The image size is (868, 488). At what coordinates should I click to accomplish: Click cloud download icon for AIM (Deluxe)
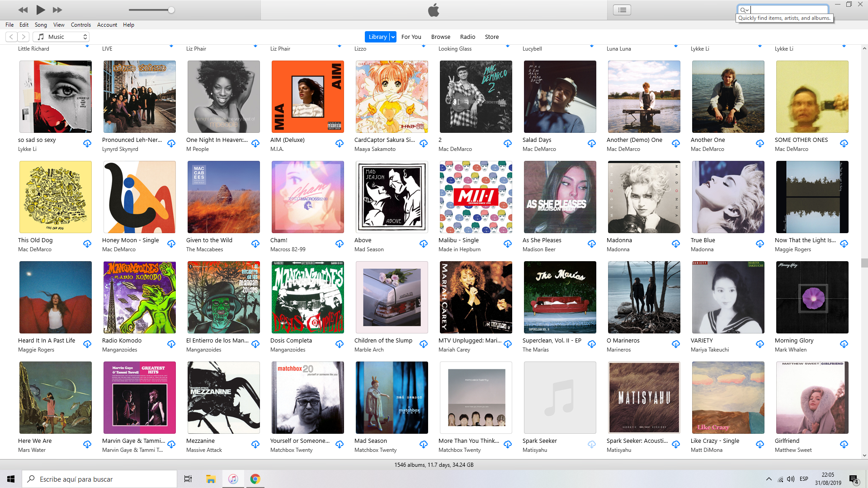340,144
